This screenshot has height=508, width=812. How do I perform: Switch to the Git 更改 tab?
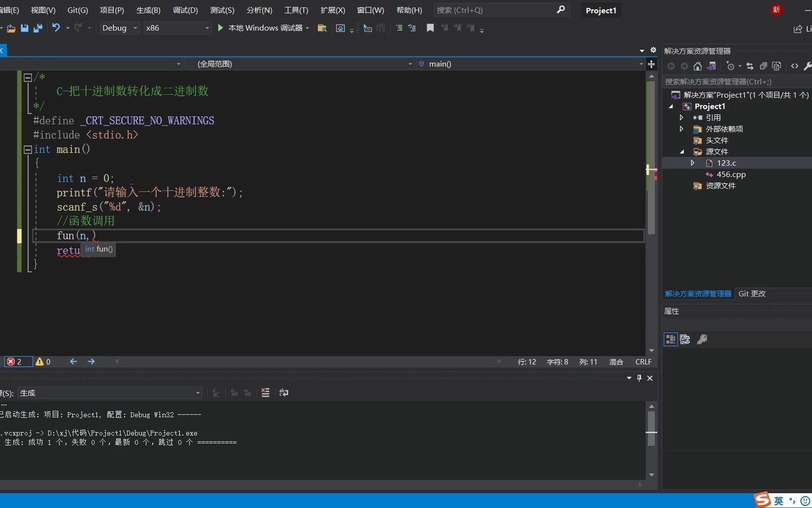click(x=752, y=293)
